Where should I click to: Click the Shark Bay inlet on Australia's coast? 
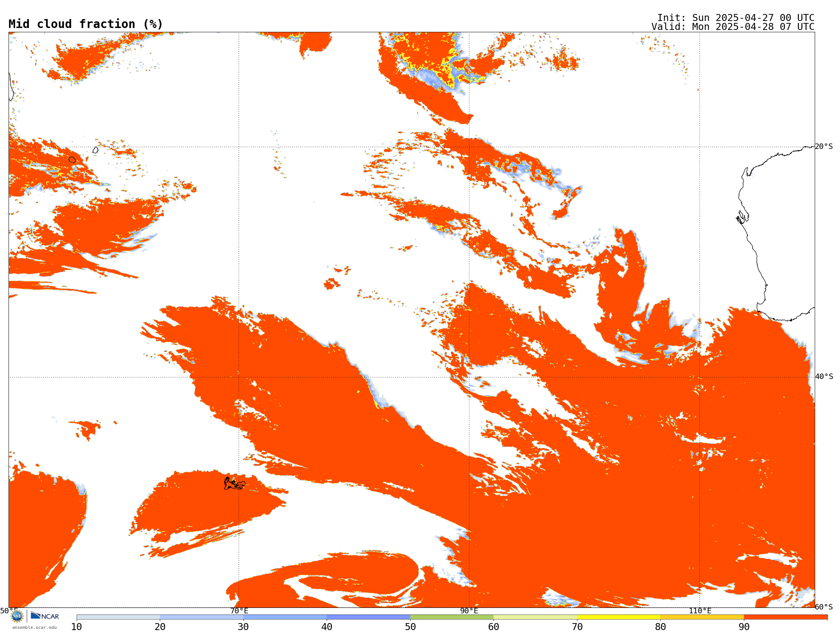pos(742,217)
